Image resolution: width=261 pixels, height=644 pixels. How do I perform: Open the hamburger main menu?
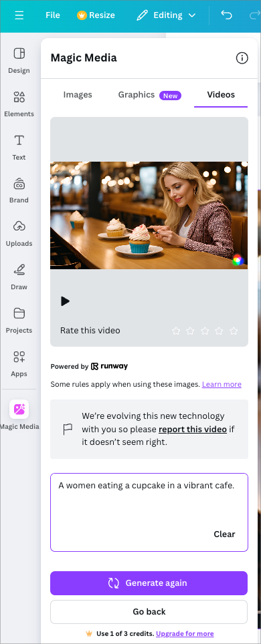pyautogui.click(x=19, y=15)
